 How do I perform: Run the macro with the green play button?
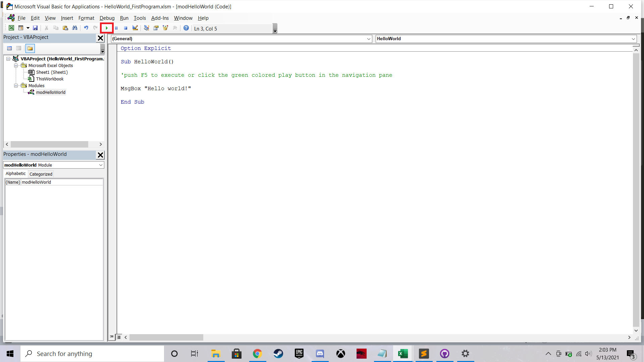[x=107, y=28]
